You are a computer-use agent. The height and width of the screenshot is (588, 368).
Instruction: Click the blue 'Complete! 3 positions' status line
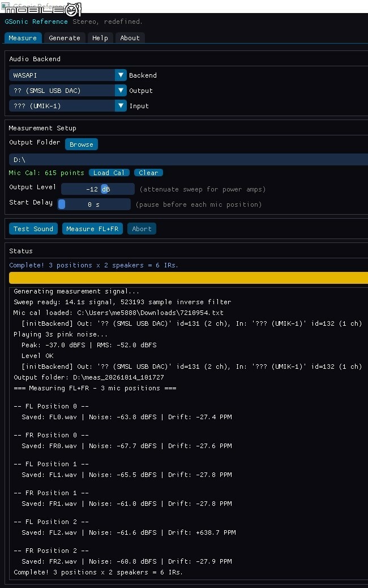pyautogui.click(x=93, y=265)
